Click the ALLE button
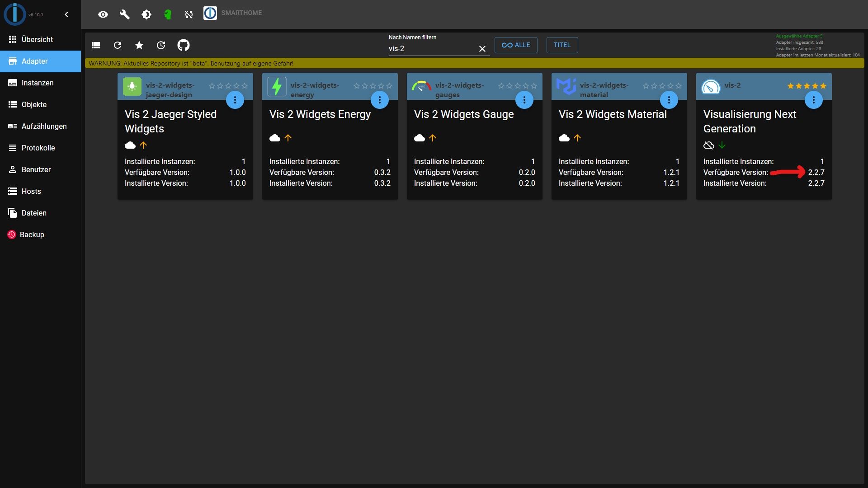The width and height of the screenshot is (868, 488). [516, 45]
